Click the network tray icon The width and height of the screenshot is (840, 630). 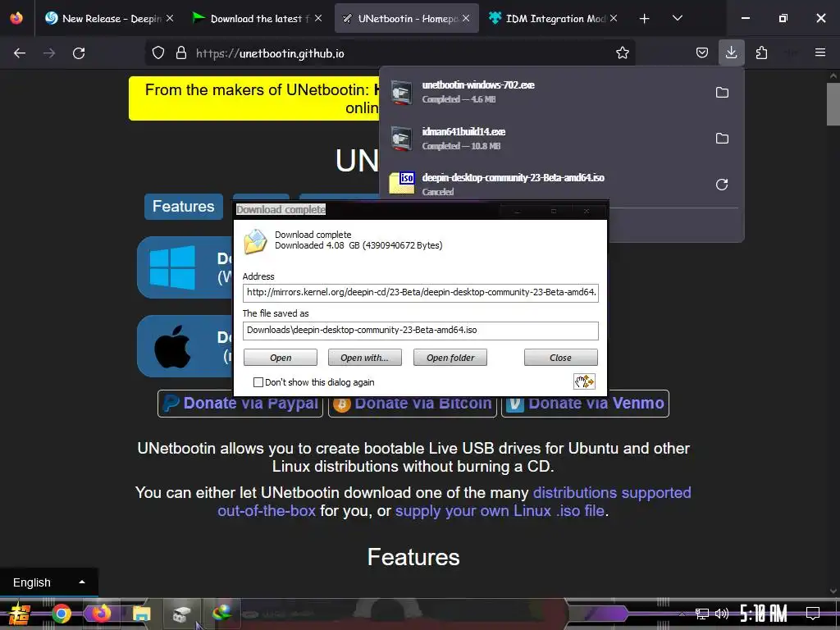pyautogui.click(x=701, y=614)
